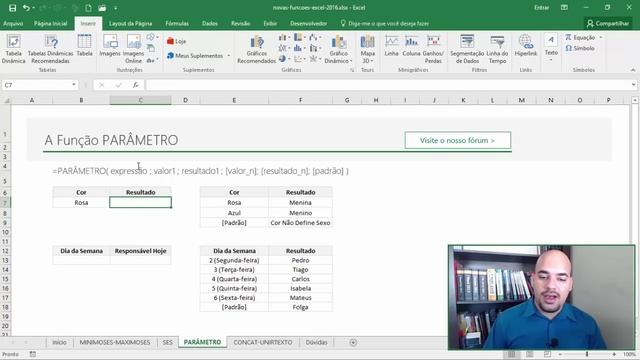Open Gráficos Recomendados

pyautogui.click(x=257, y=49)
